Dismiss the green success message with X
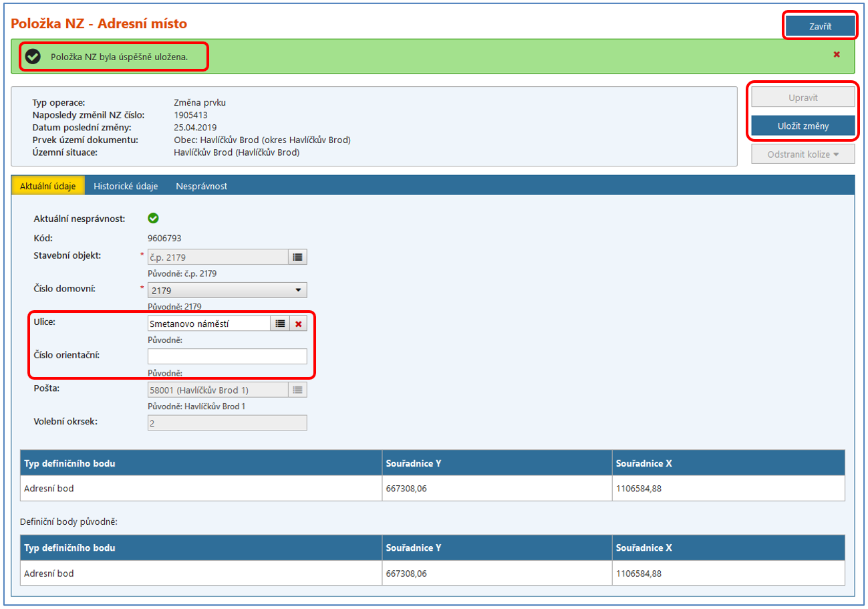This screenshot has width=868, height=609. point(836,55)
